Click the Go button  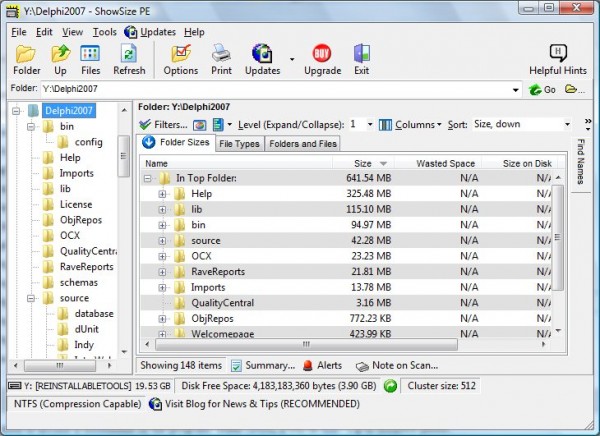pos(542,89)
